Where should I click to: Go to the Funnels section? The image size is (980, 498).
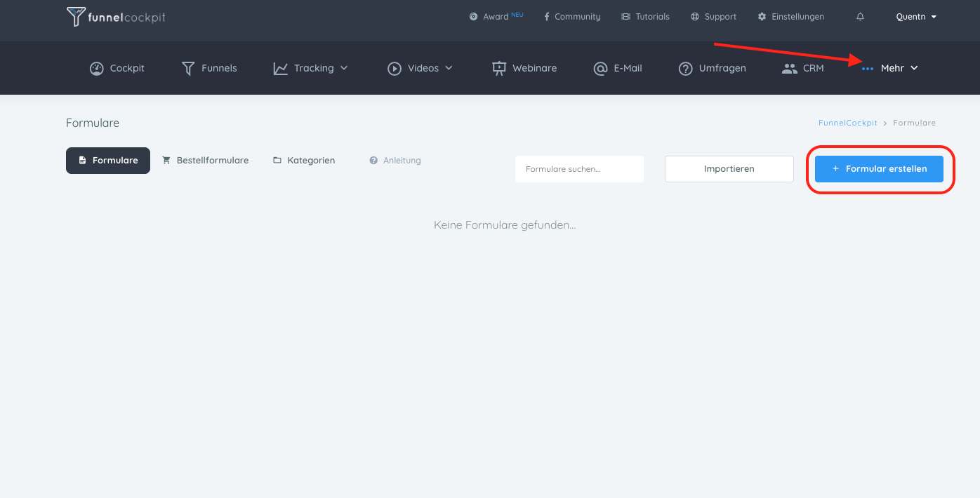209,68
